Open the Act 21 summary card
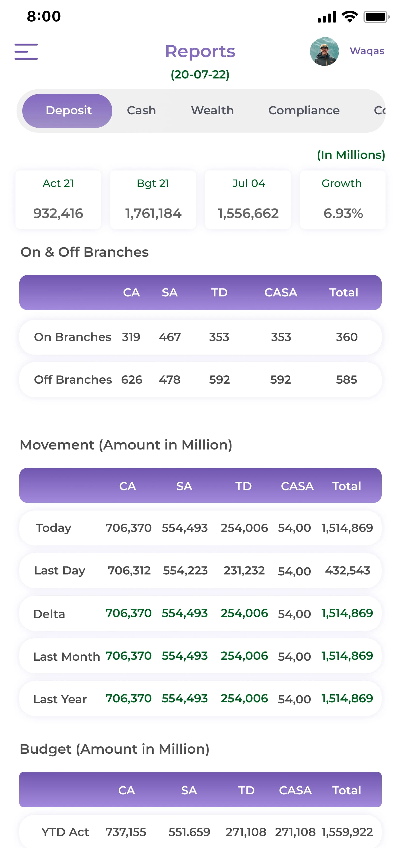This screenshot has height=868, width=401. (x=58, y=200)
